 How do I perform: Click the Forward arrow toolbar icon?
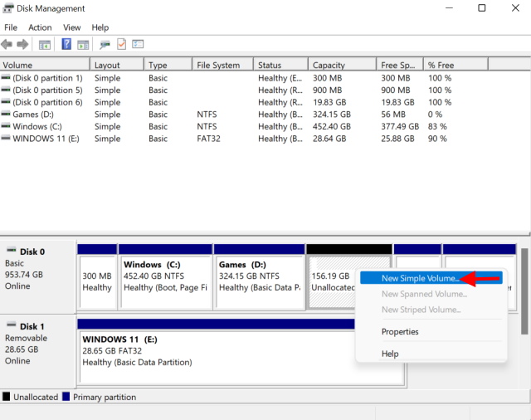coord(22,44)
